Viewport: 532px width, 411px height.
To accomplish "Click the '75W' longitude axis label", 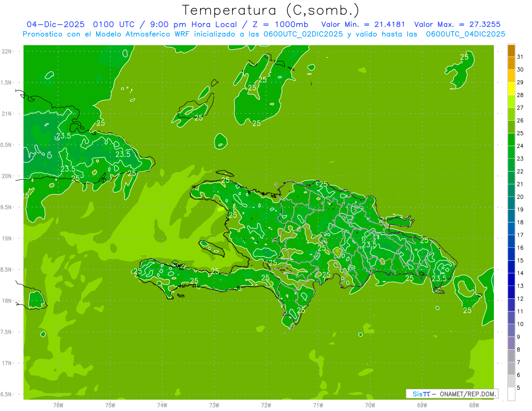I will point(110,405).
